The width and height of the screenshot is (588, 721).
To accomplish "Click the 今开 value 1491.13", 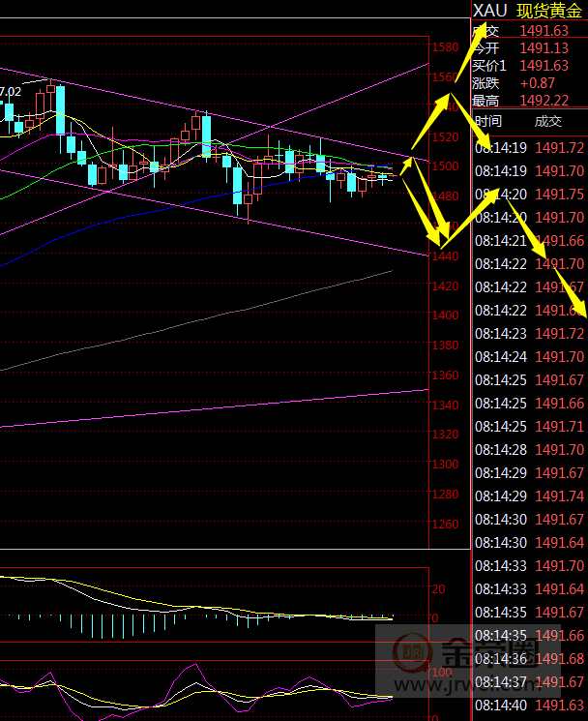I will pos(544,48).
